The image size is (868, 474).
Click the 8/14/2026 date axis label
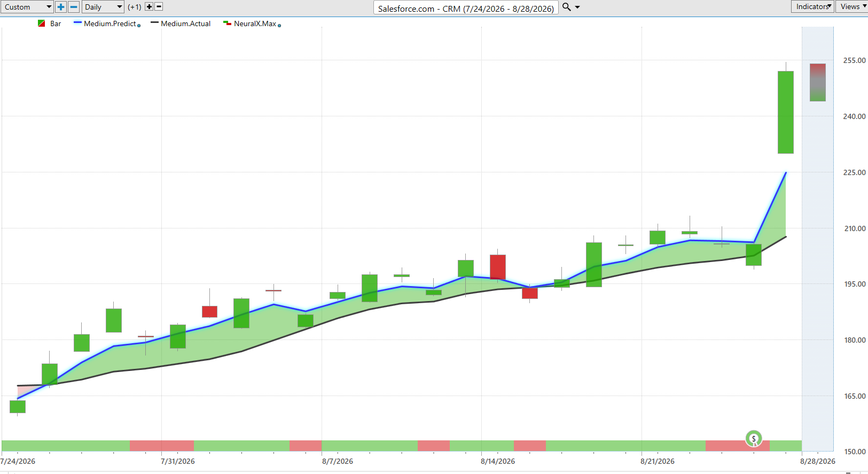498,461
